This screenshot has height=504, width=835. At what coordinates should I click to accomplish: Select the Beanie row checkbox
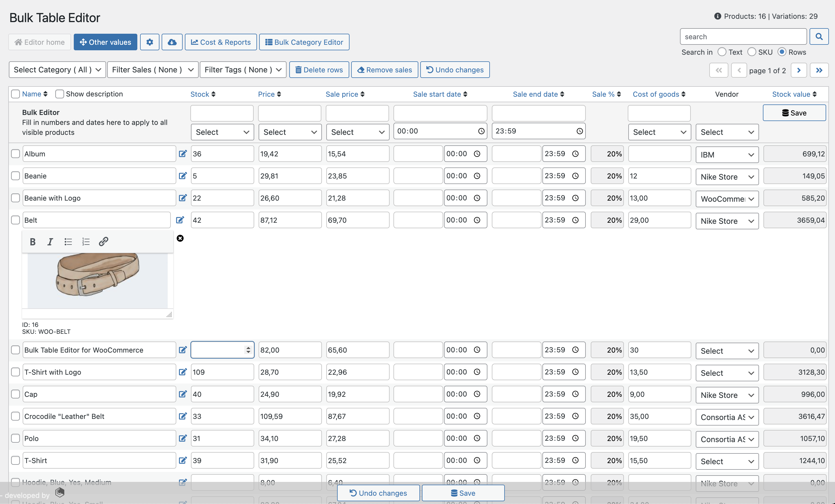15,175
